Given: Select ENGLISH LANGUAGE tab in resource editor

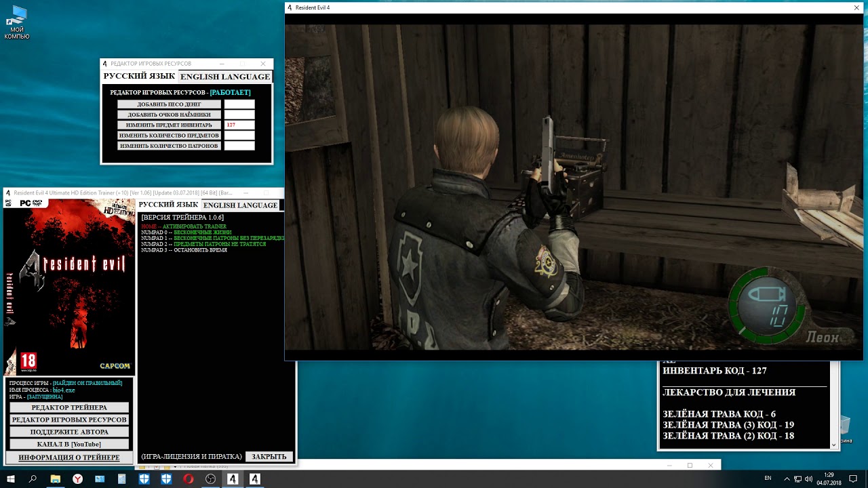Looking at the screenshot, I should point(225,77).
